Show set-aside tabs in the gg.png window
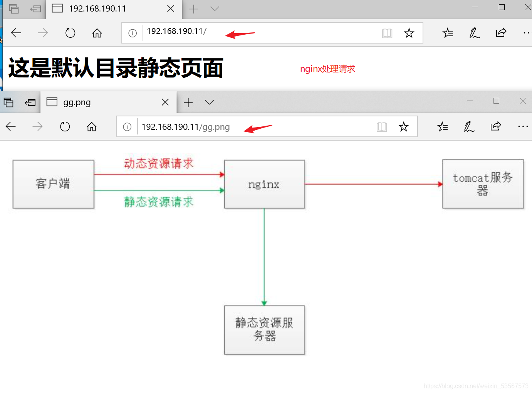 (8, 102)
